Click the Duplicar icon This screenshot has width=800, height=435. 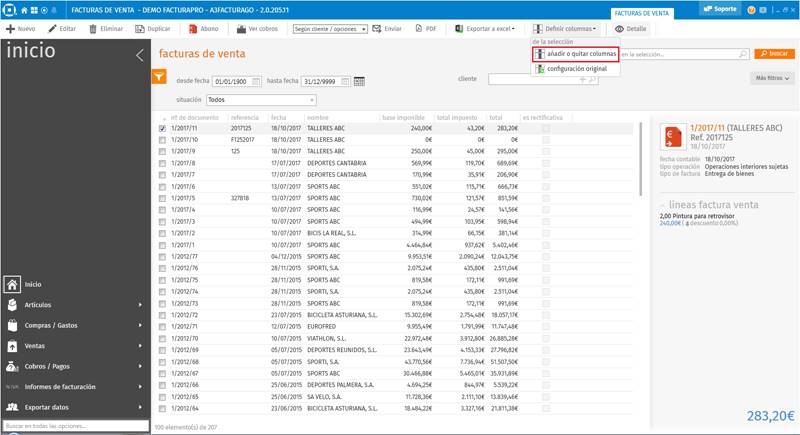(140, 29)
